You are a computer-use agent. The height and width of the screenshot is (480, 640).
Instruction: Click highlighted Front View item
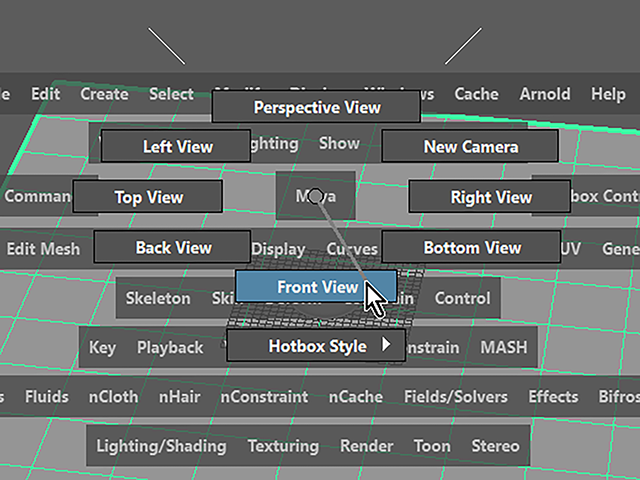(316, 287)
